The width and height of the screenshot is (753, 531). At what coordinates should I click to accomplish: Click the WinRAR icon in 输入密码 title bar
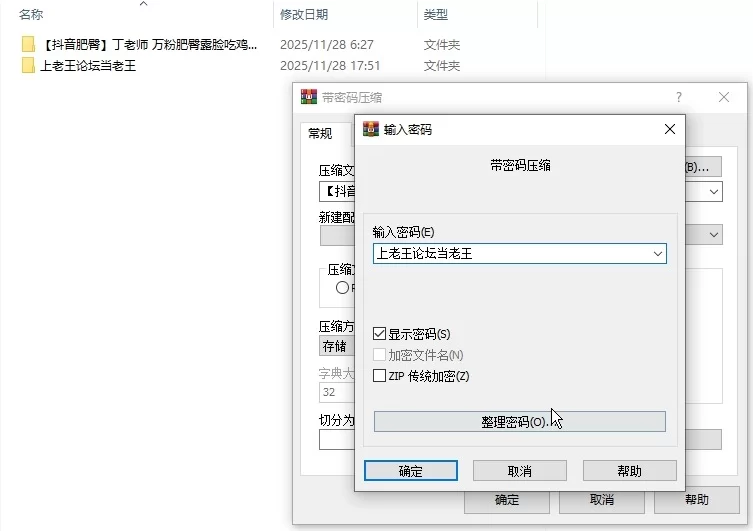[x=371, y=129]
